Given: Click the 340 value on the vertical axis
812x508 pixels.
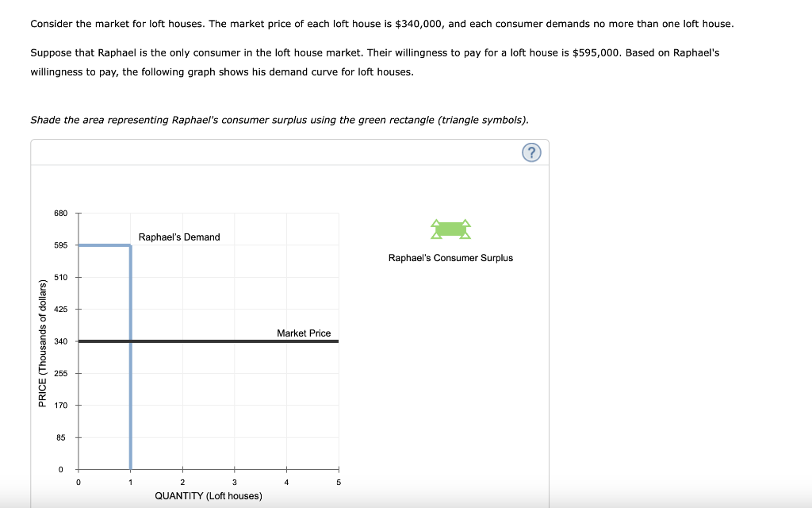Looking at the screenshot, I should (x=62, y=341).
